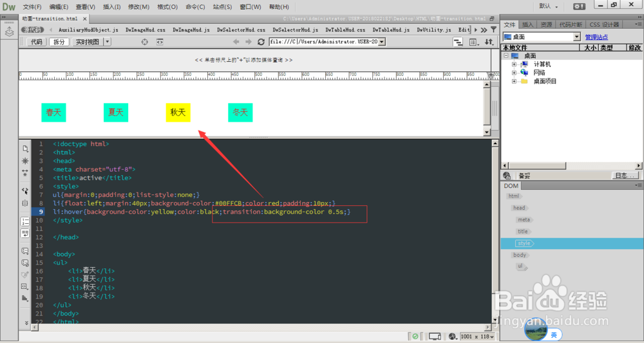Click the collapse selection icon with arrows

point(25,172)
